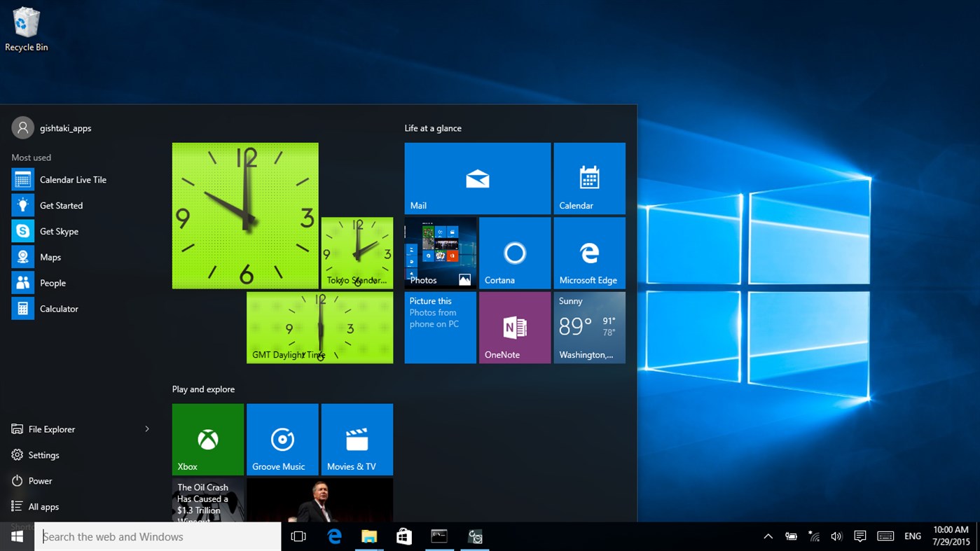Image resolution: width=980 pixels, height=551 pixels.
Task: Click the search the web box
Action: click(158, 536)
